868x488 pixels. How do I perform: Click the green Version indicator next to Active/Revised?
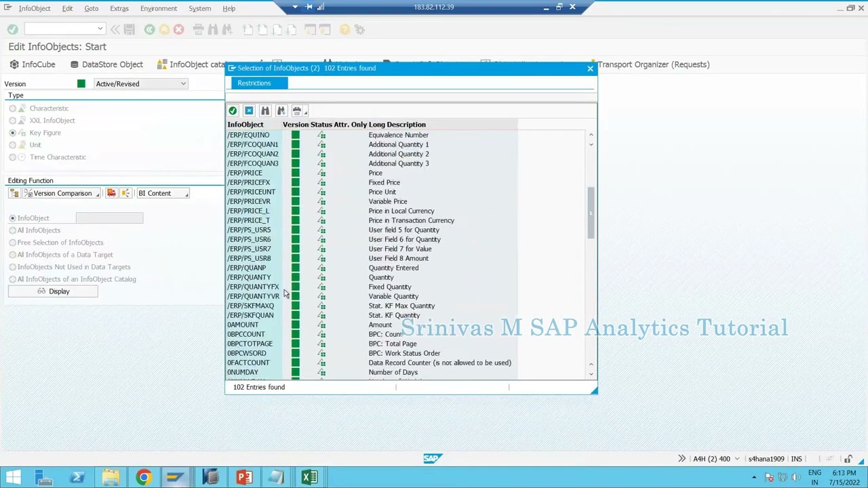coord(81,84)
